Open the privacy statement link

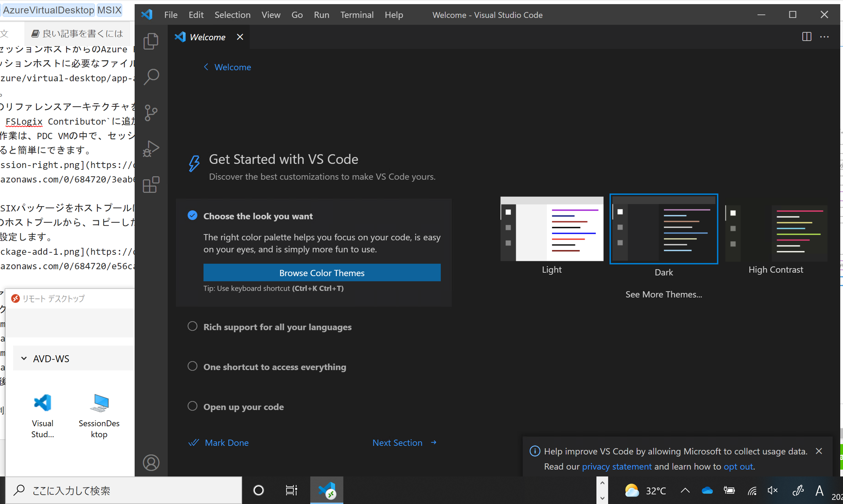click(x=616, y=467)
